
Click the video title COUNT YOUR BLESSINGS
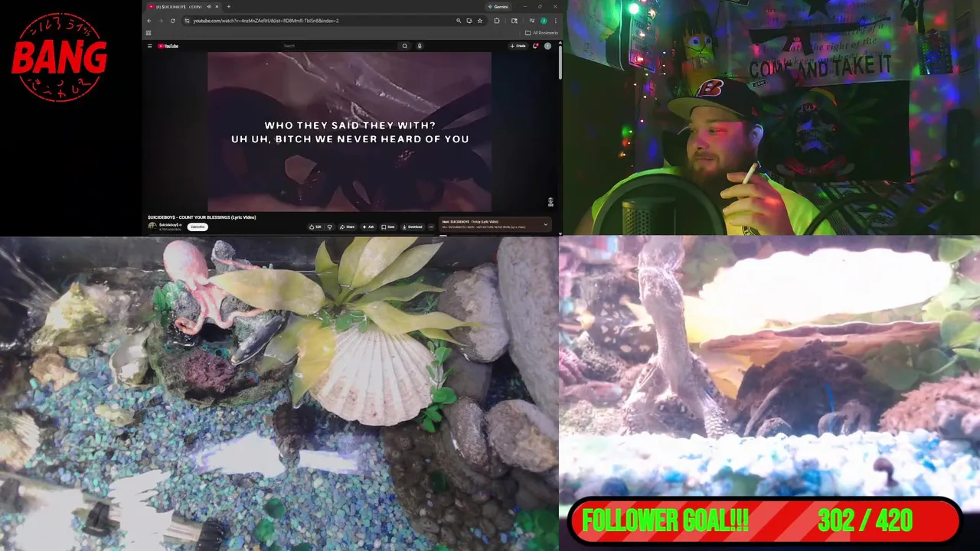click(x=204, y=217)
